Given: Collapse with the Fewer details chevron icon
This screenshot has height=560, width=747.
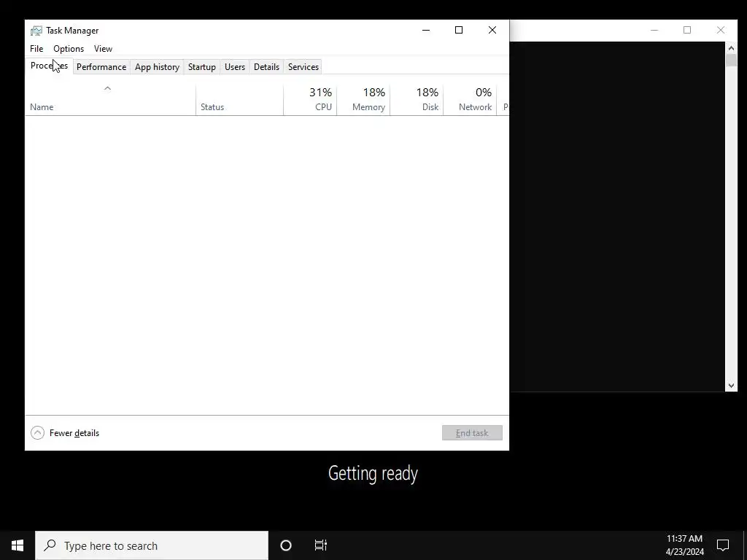Looking at the screenshot, I should pyautogui.click(x=38, y=433).
